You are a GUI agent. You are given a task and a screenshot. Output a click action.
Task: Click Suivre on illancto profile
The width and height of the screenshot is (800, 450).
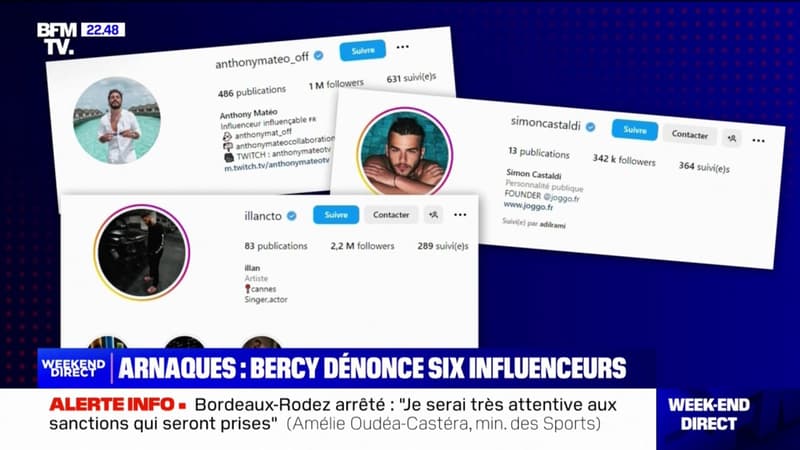pyautogui.click(x=336, y=215)
